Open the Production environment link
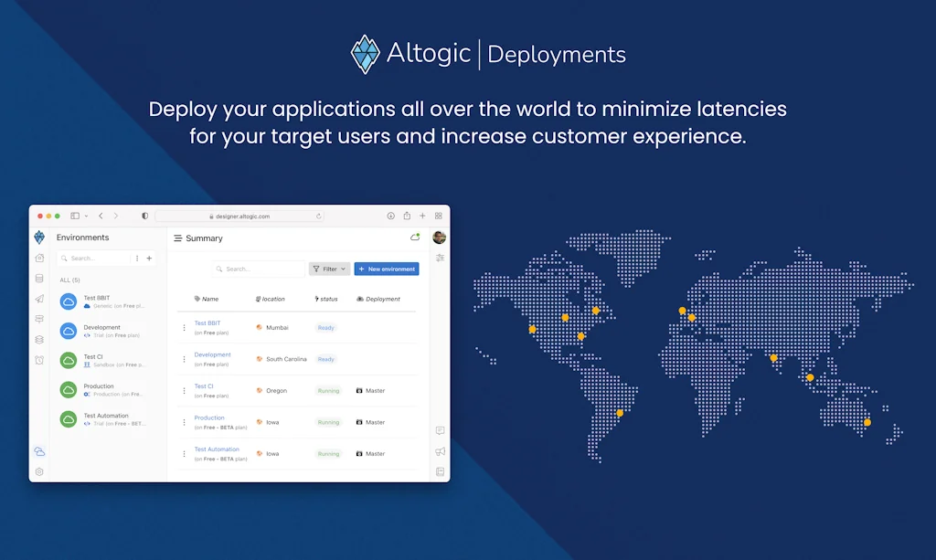The height and width of the screenshot is (560, 936). 210,417
